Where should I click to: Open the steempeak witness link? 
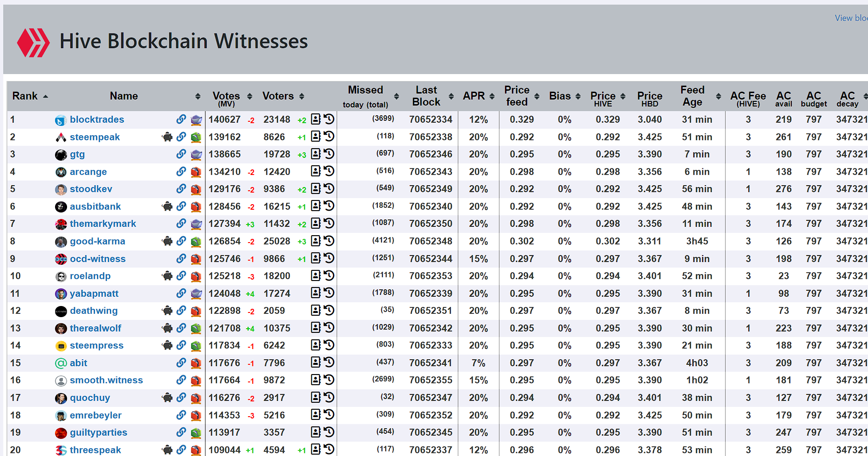point(95,137)
